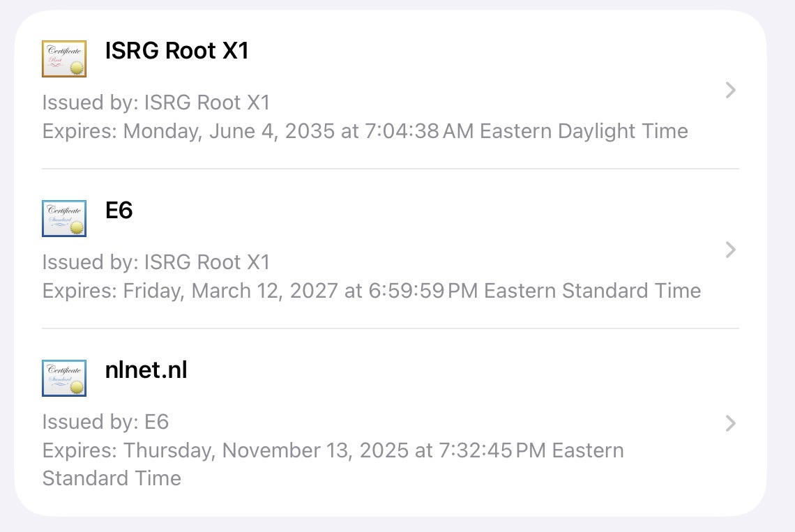This screenshot has width=795, height=532.
Task: Select the E6 certificate name
Action: [x=119, y=211]
